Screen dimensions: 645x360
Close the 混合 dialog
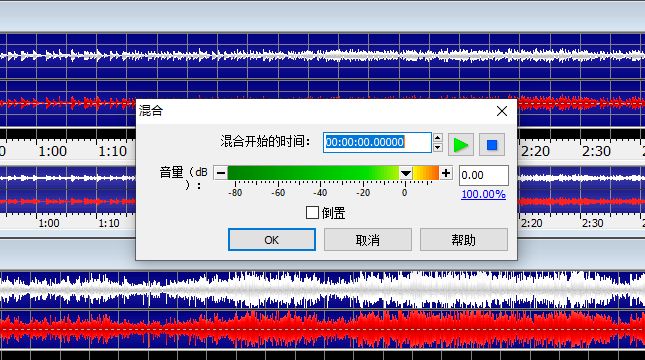tap(502, 111)
